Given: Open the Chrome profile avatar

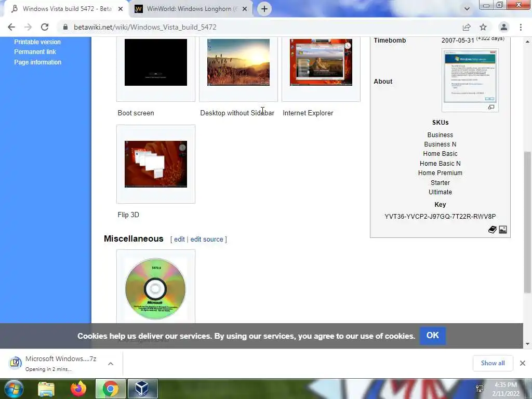Looking at the screenshot, I should tap(504, 27).
